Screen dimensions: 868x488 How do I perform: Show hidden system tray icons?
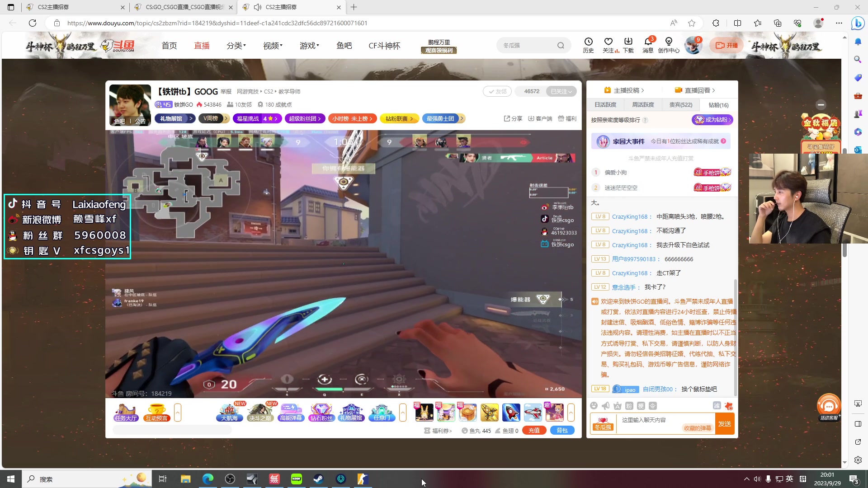tap(746, 479)
